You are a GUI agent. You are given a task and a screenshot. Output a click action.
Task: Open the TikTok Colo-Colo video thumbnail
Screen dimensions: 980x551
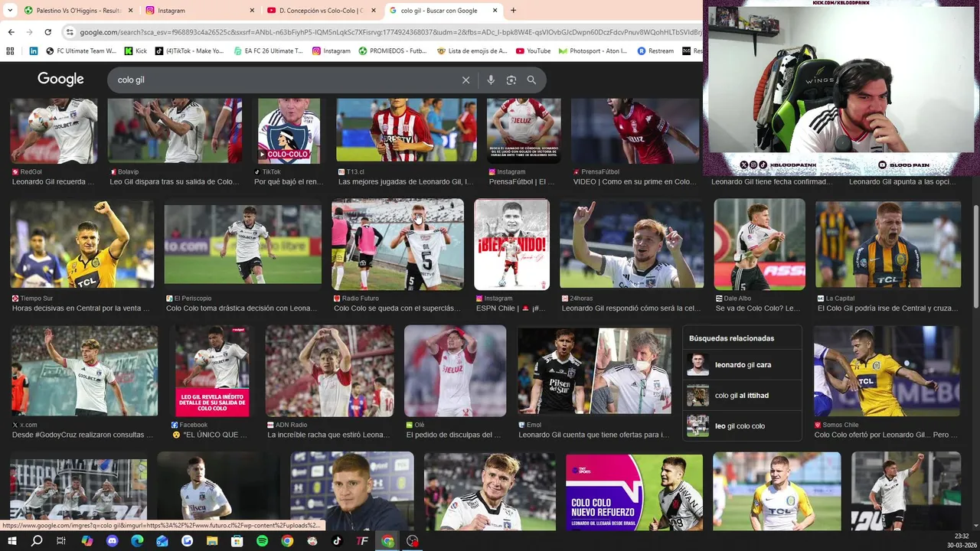289,131
